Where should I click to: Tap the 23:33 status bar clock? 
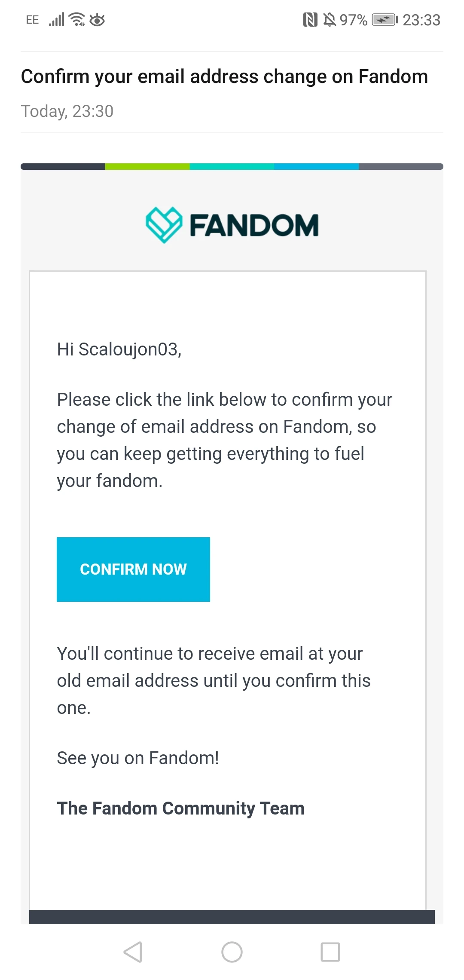click(x=421, y=20)
